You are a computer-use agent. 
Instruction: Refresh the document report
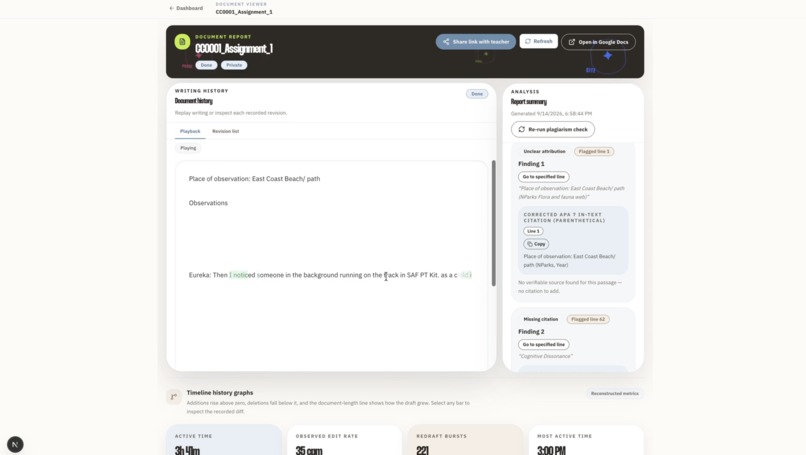538,41
